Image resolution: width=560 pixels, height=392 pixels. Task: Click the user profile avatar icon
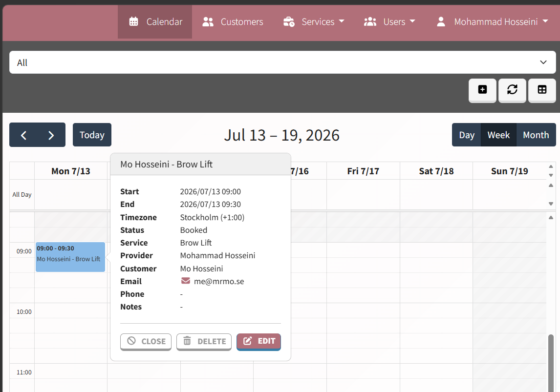[441, 22]
